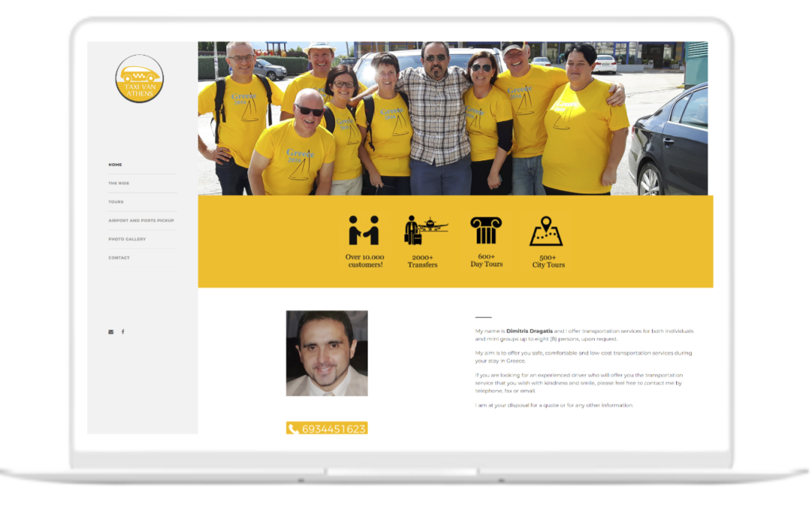Click the Greek column Day Tours icon
The height and width of the screenshot is (508, 812).
point(488,230)
